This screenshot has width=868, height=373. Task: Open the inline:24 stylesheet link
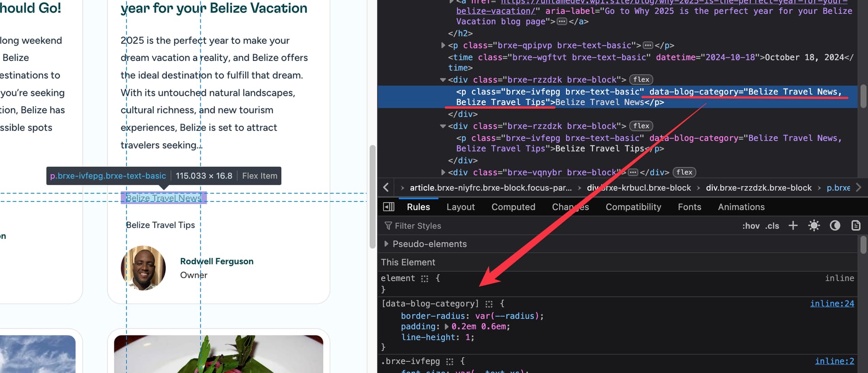pyautogui.click(x=832, y=303)
